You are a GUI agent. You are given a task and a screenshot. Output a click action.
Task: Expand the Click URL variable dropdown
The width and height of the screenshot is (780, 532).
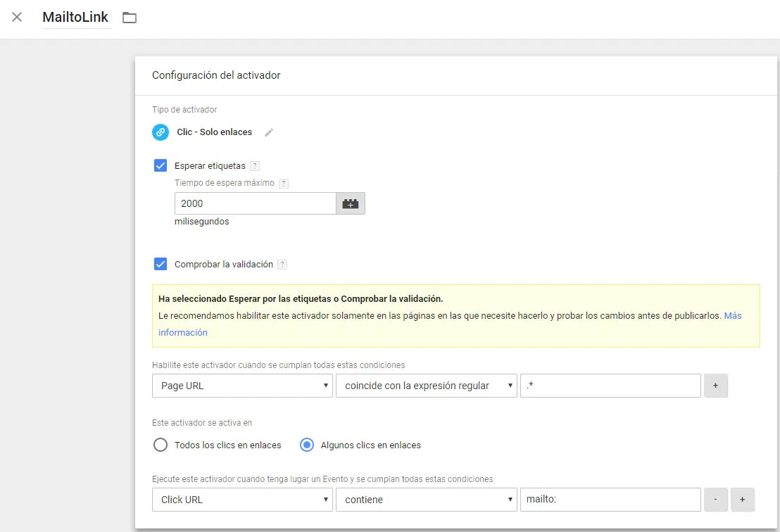pyautogui.click(x=242, y=500)
